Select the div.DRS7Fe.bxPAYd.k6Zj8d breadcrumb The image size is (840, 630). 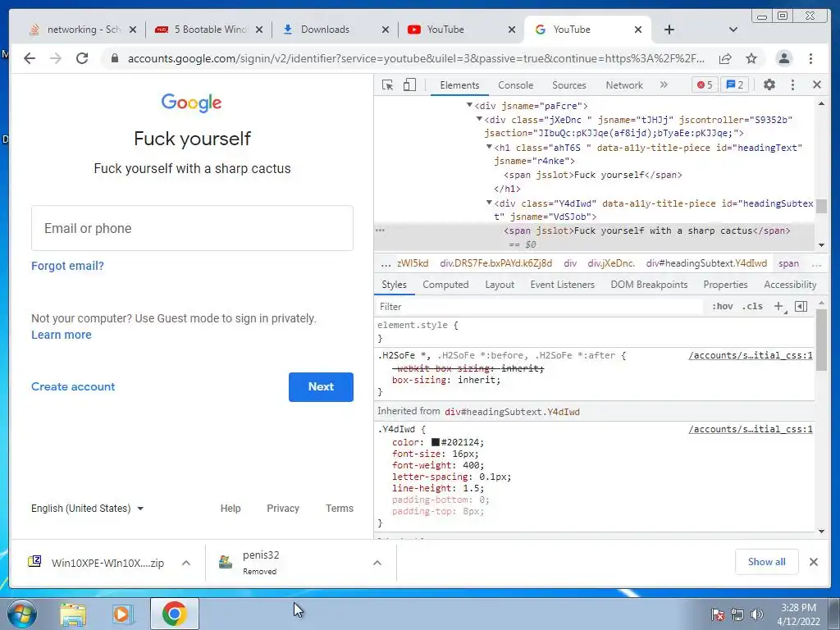point(495,263)
